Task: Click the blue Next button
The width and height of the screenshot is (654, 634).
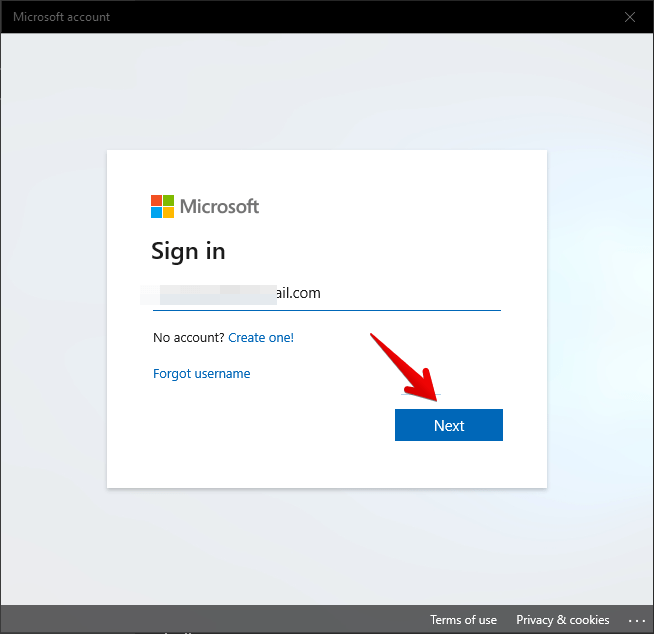Action: point(449,425)
